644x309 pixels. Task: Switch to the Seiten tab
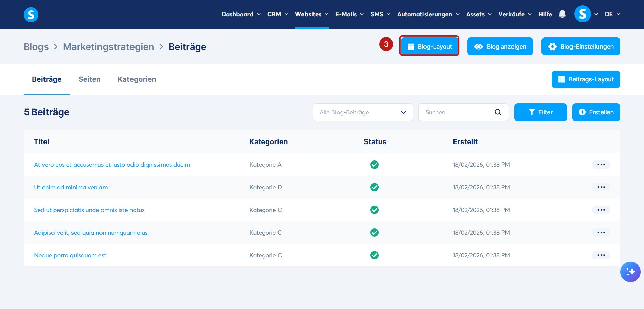coord(90,79)
